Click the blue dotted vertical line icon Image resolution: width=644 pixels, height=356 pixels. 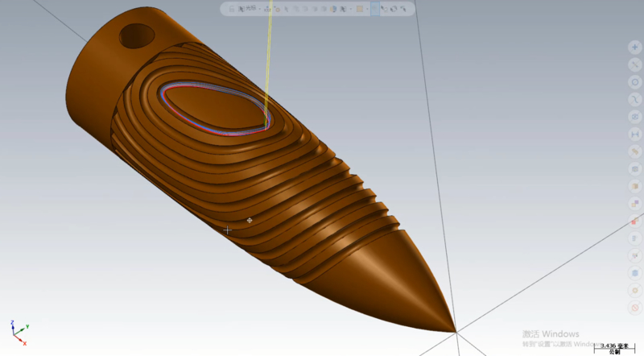[635, 238]
